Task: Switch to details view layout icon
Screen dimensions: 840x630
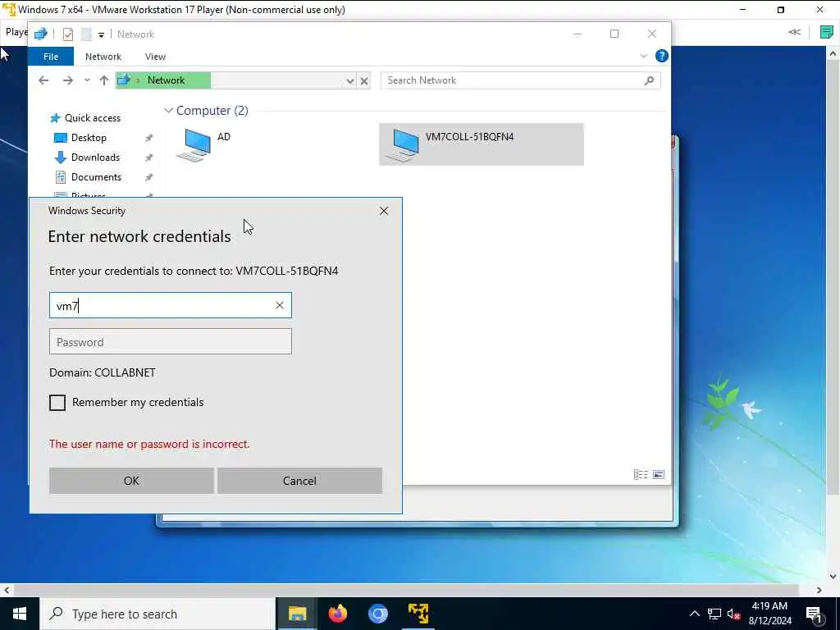Action: tap(641, 475)
